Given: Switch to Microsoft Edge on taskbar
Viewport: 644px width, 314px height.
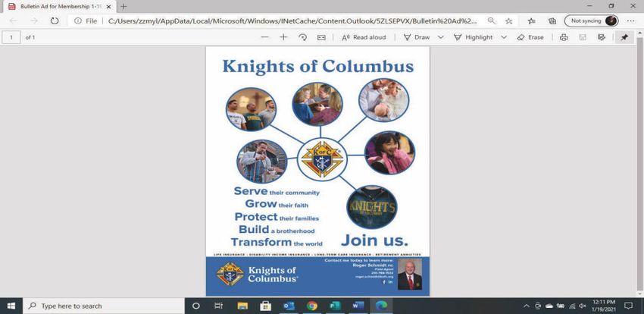Looking at the screenshot, I should coord(382,306).
